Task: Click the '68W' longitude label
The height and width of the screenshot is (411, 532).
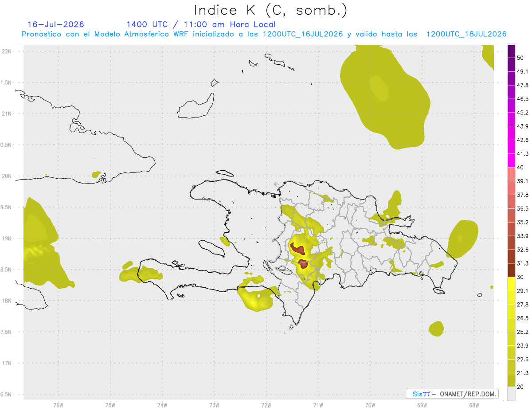Action: pos(474,405)
